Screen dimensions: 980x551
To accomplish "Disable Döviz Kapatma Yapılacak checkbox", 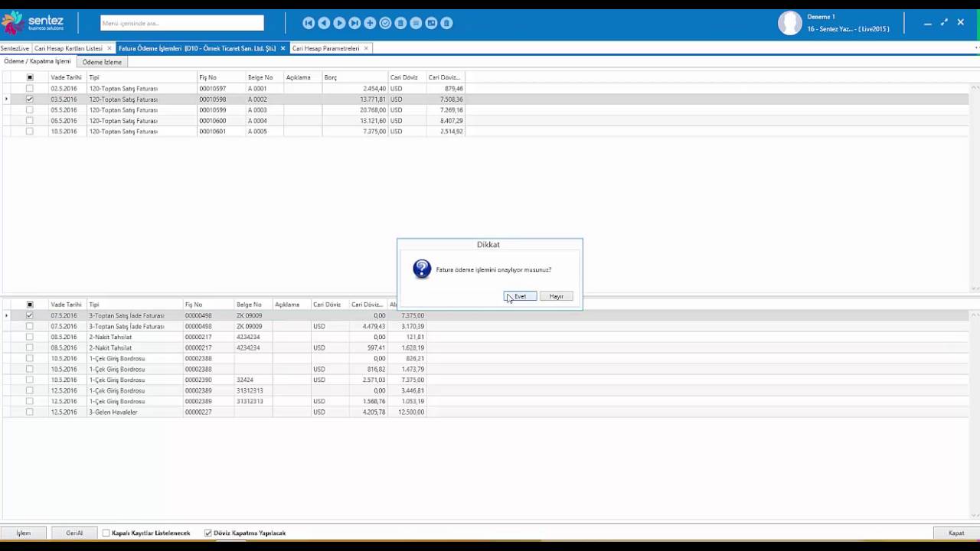I will point(208,533).
